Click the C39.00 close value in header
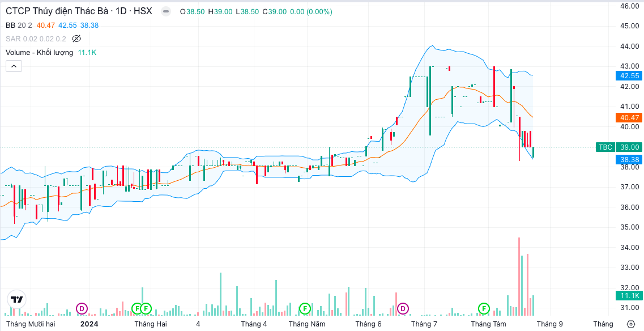This screenshot has height=331, width=644. coord(274,12)
